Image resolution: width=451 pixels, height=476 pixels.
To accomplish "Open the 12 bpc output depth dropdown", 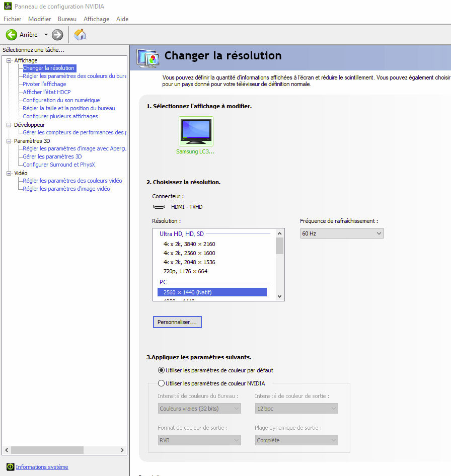I will [x=296, y=409].
